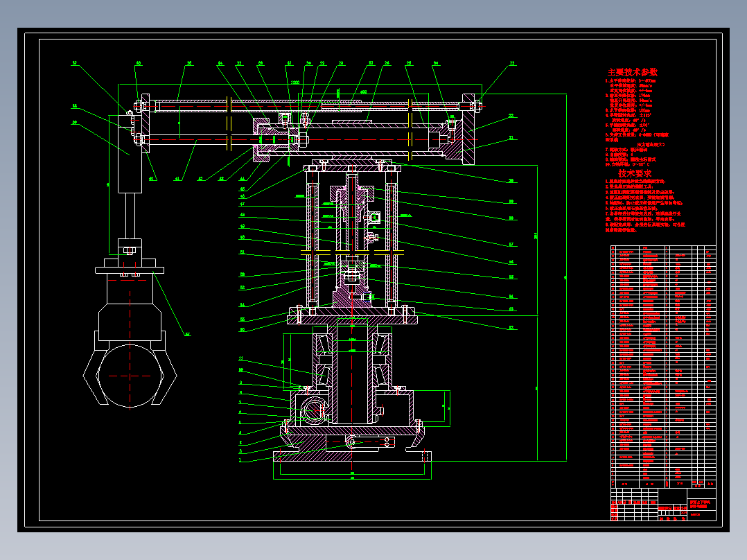Click part balloon number 44
Image resolution: width=747 pixels, height=560 pixels.
pos(242,179)
